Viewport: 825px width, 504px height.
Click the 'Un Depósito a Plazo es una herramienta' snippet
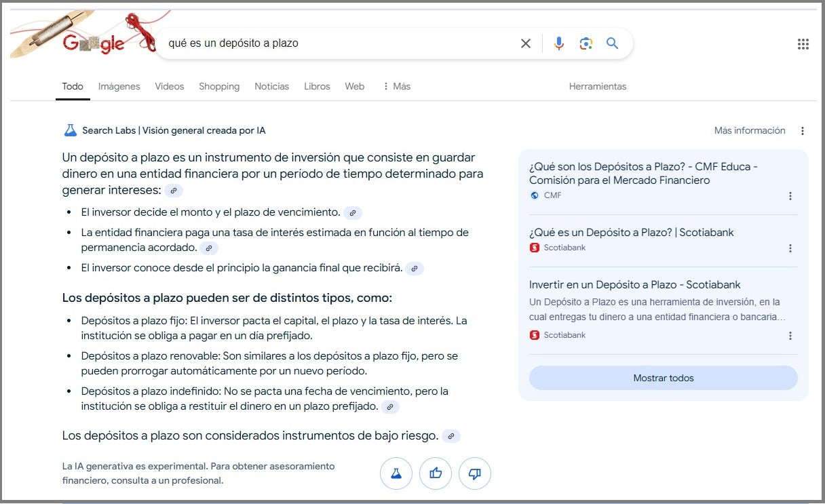(657, 309)
